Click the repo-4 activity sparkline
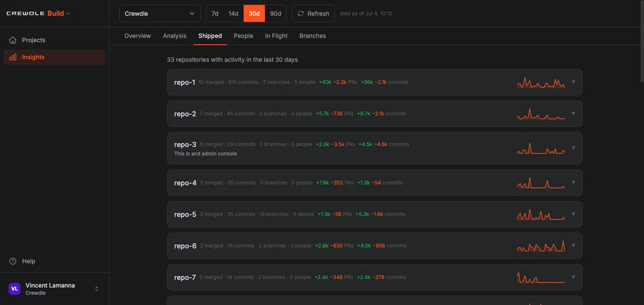Viewport: 644px width, 305px height. click(x=541, y=183)
